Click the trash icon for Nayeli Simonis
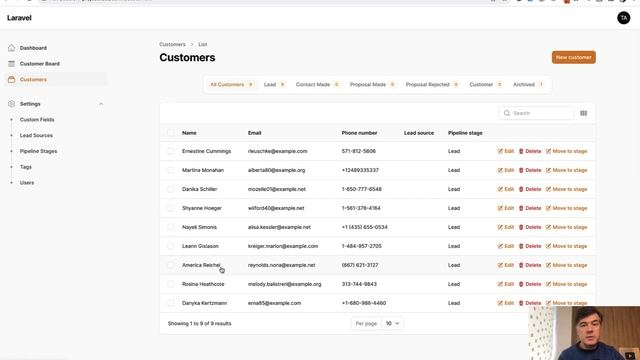The width and height of the screenshot is (640, 360). (x=521, y=227)
